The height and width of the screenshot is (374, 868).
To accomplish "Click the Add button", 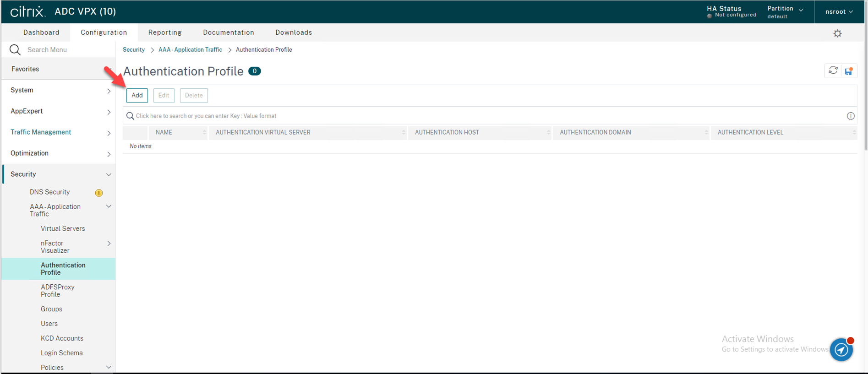I will tap(137, 95).
